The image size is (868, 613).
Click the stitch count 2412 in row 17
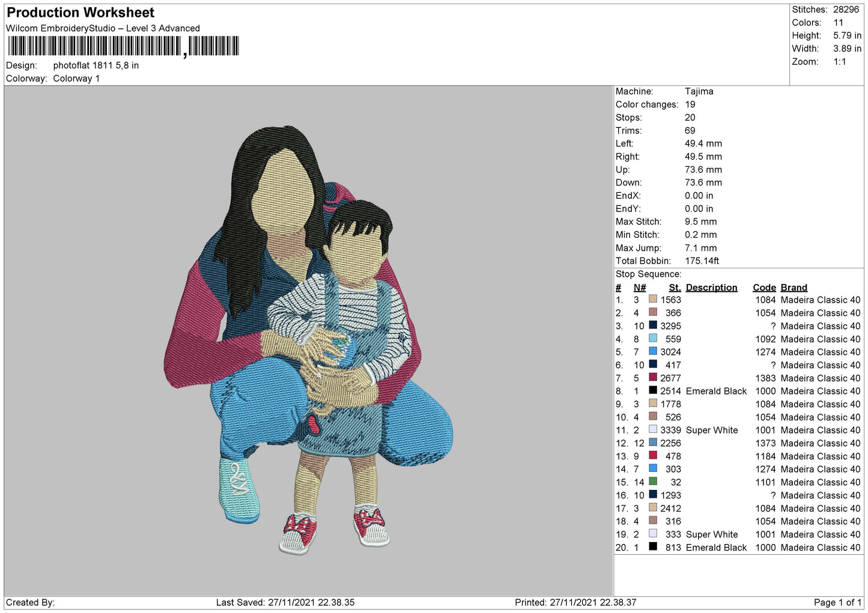[x=671, y=509]
